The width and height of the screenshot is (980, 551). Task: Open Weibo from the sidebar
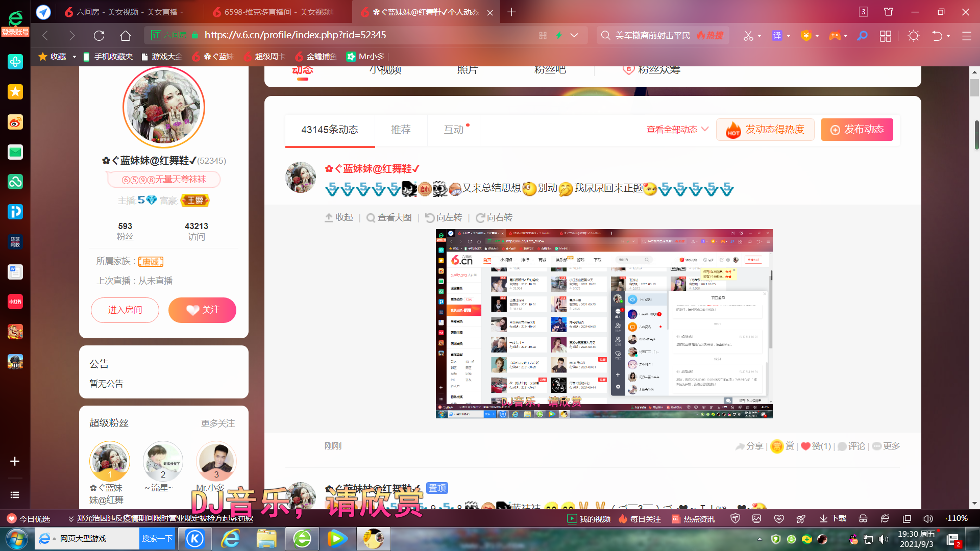pos(15,122)
